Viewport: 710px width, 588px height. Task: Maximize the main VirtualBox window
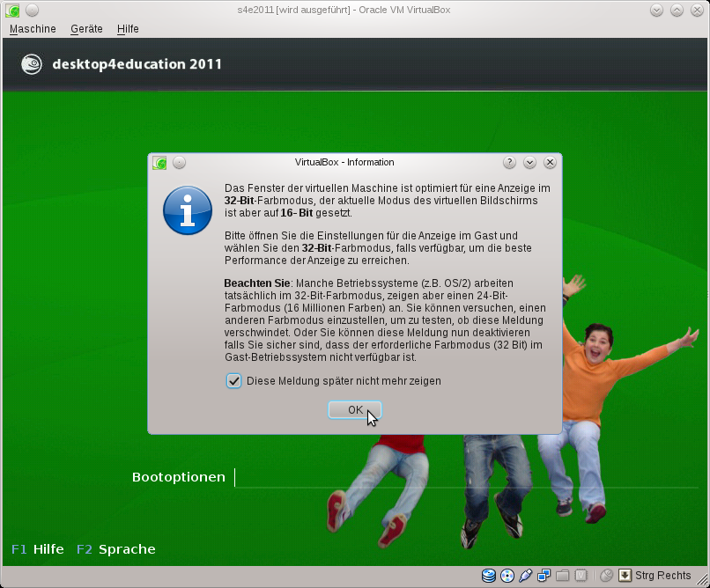(x=677, y=10)
